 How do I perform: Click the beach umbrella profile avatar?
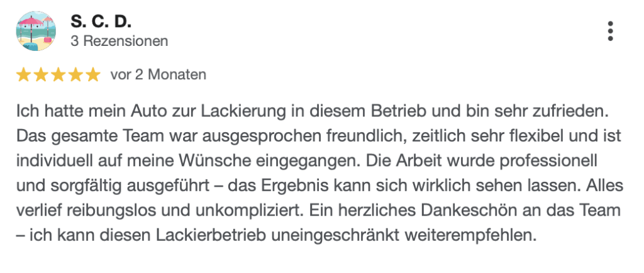(36, 31)
